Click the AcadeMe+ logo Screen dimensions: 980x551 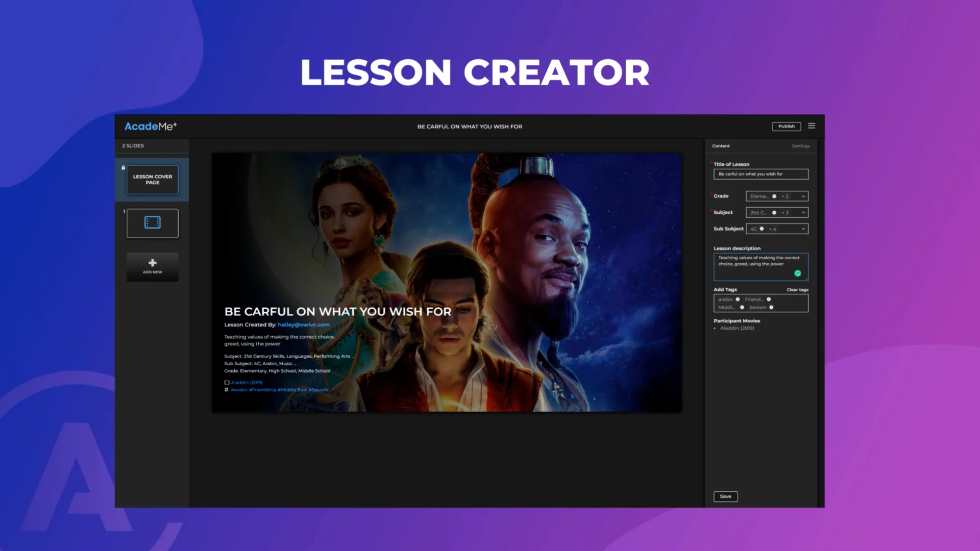[x=150, y=127]
